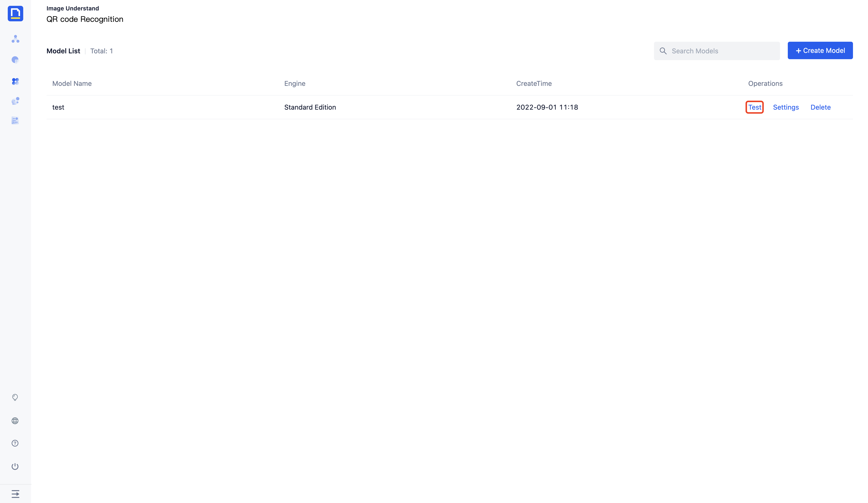The width and height of the screenshot is (868, 503).
Task: Click the magnifier search icon
Action: point(663,51)
